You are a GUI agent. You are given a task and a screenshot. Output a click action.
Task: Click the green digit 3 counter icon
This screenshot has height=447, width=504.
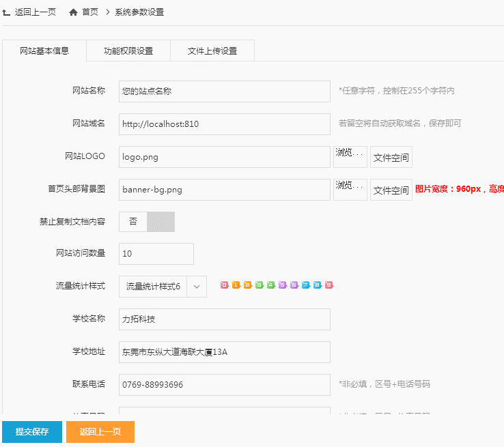259,285
